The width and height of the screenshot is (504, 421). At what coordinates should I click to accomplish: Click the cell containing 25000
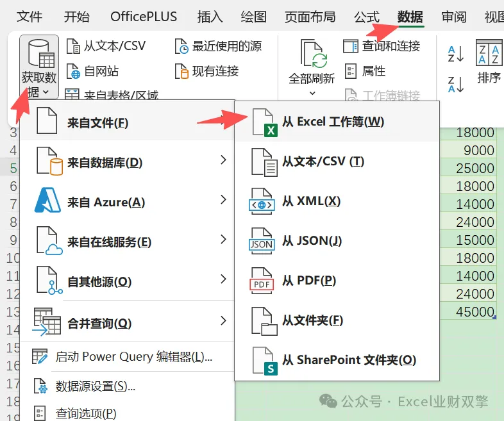click(468, 169)
